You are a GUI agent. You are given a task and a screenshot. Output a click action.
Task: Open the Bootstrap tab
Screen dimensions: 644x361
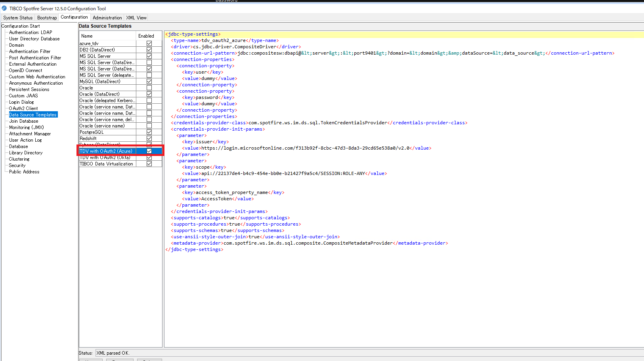tap(47, 17)
